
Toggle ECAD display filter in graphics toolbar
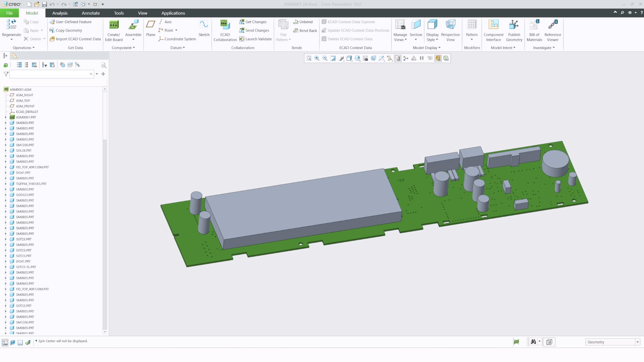coord(438,58)
